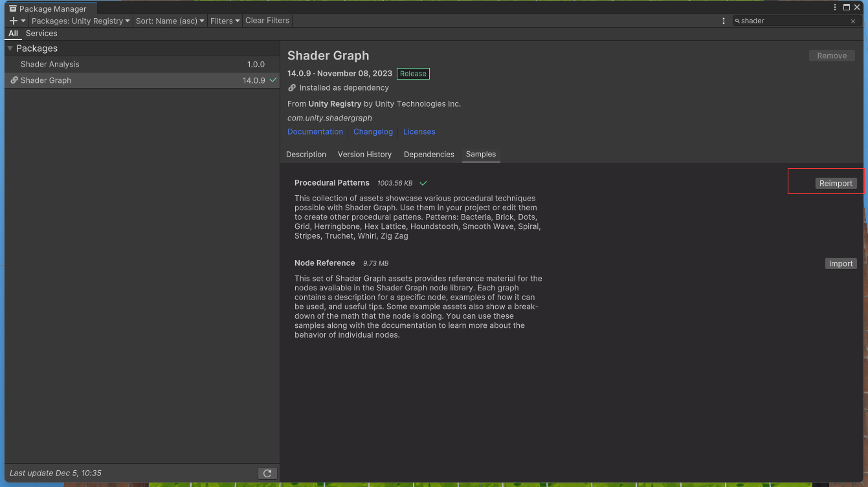Open the Changelog link
868x487 pixels.
pos(373,132)
